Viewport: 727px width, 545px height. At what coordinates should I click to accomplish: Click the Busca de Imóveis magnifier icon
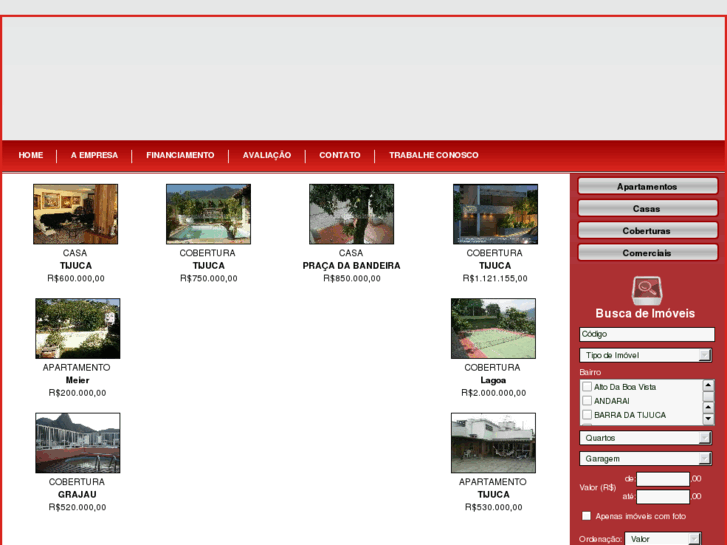click(x=646, y=290)
